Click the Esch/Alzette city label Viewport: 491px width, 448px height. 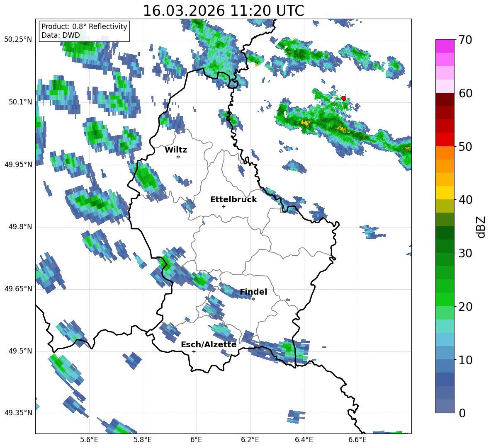pyautogui.click(x=209, y=344)
